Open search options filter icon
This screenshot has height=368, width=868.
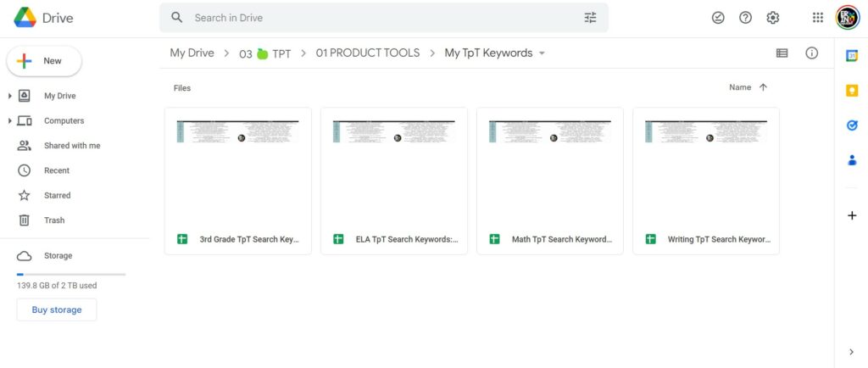(x=591, y=18)
